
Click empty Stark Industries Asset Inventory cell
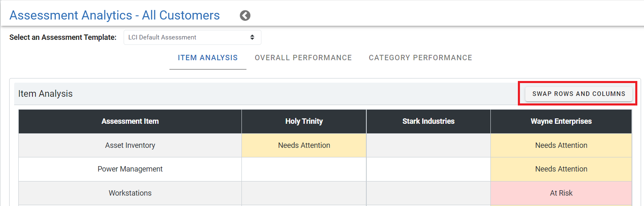(428, 145)
